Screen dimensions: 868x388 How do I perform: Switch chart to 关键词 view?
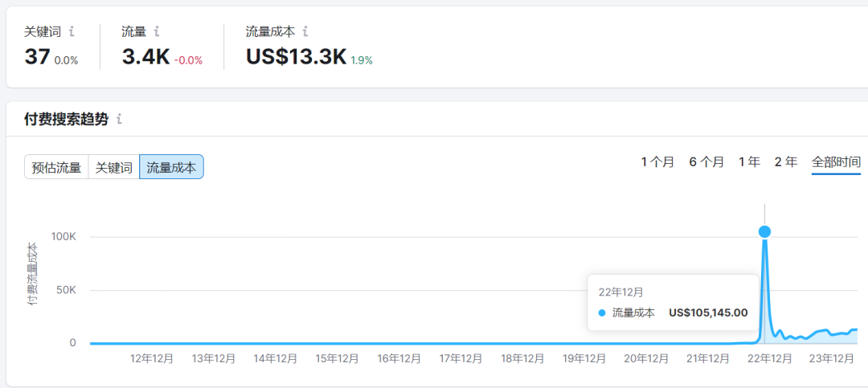point(113,167)
